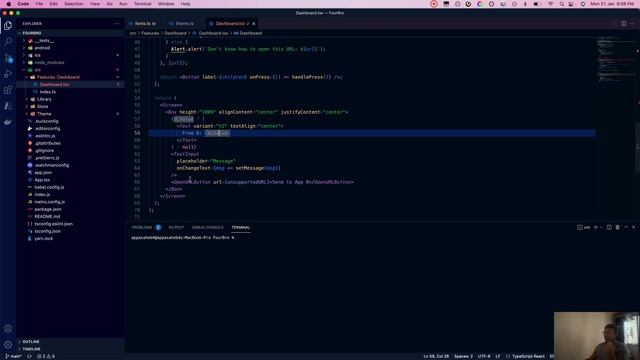Maximize panel size with chevron up
This screenshot has width=640, height=360.
[626, 227]
